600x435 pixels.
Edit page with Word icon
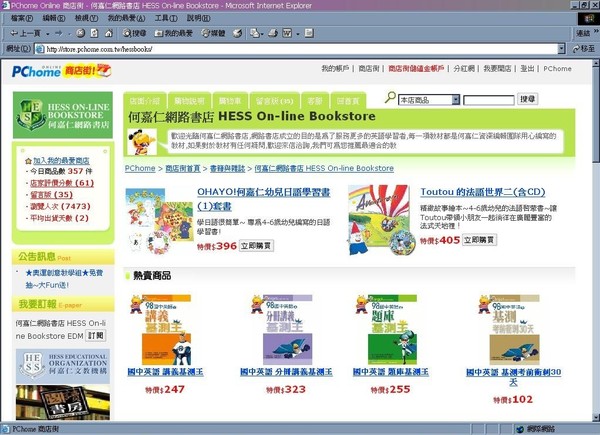[x=287, y=33]
